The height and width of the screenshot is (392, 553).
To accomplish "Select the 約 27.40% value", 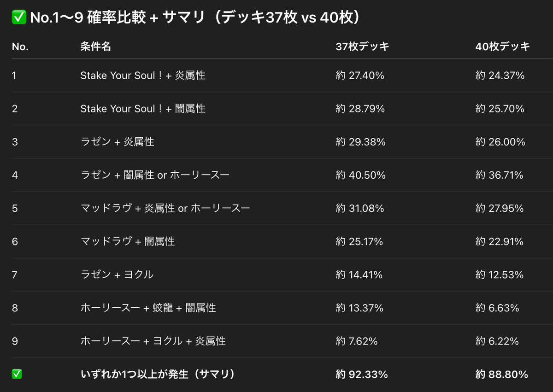I will [360, 76].
